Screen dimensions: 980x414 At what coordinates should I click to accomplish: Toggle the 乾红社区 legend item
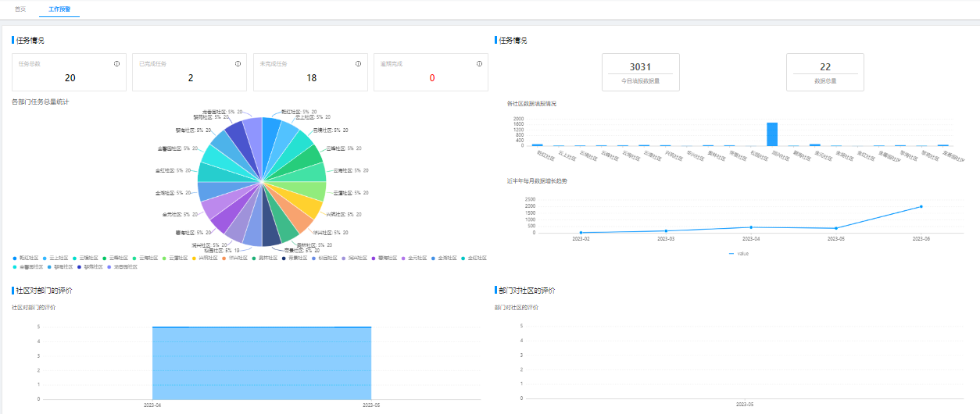(x=28, y=258)
